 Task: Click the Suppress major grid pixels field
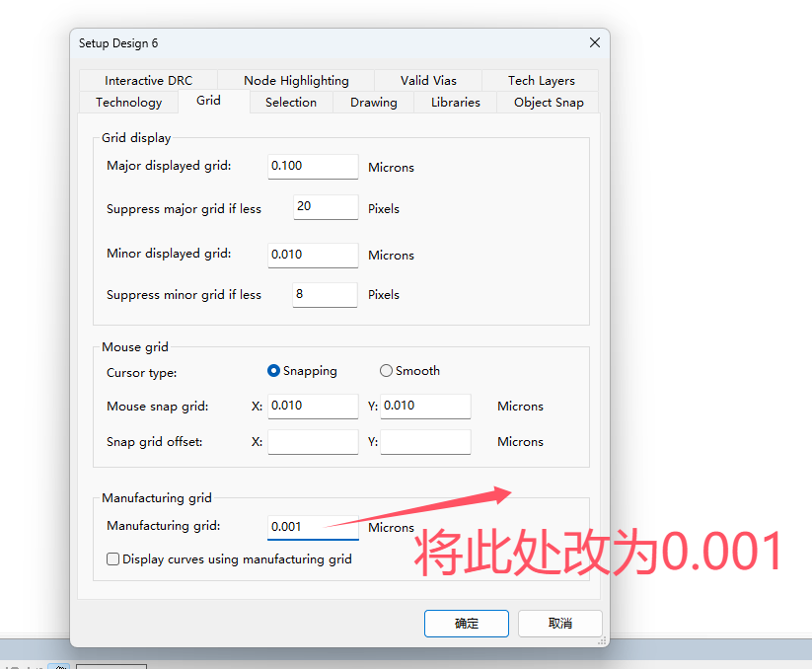[x=326, y=207]
